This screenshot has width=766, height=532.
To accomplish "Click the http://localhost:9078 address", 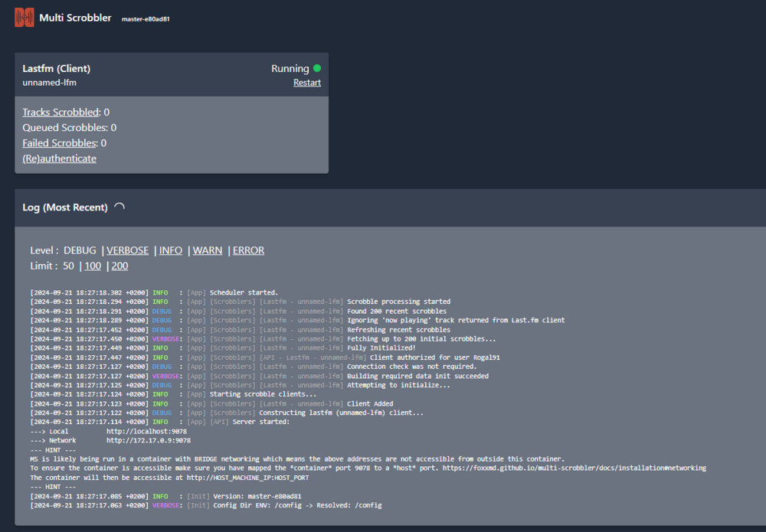I will tap(146, 432).
